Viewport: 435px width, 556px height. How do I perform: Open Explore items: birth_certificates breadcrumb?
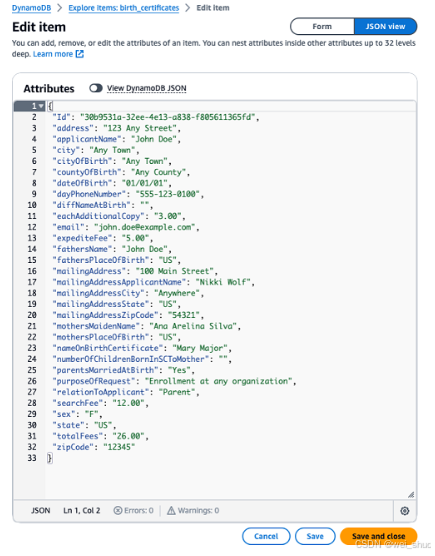124,8
